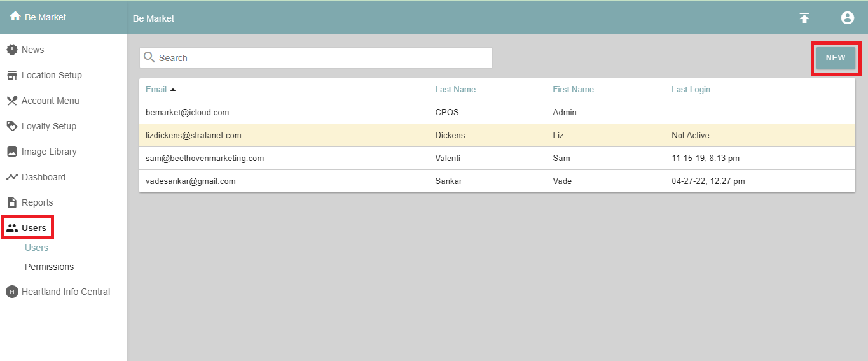Image resolution: width=868 pixels, height=361 pixels.
Task: Click the Location Setup store icon
Action: click(x=11, y=75)
